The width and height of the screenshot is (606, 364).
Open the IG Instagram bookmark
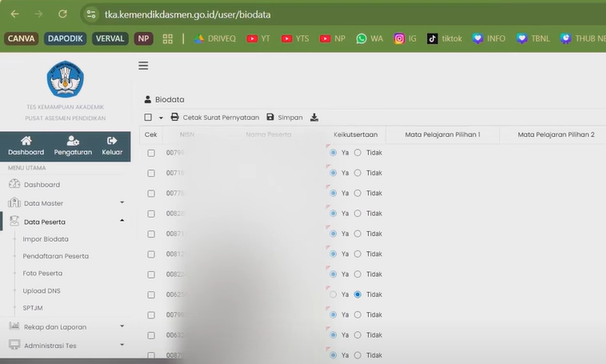point(405,39)
